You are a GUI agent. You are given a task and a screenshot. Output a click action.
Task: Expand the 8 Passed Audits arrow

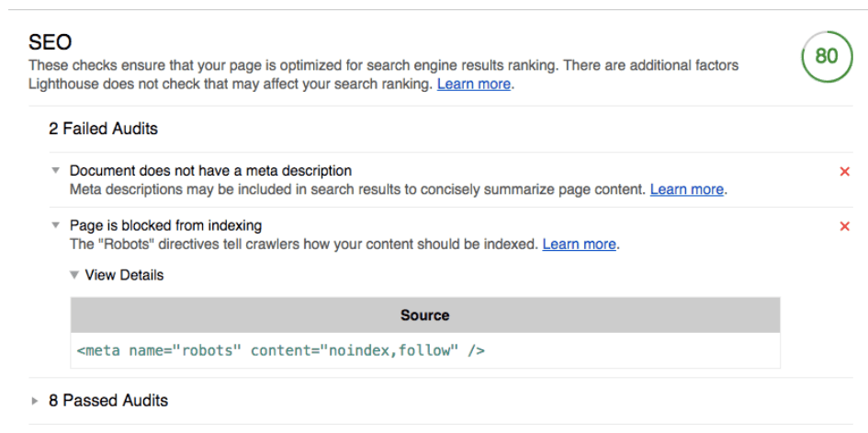35,401
